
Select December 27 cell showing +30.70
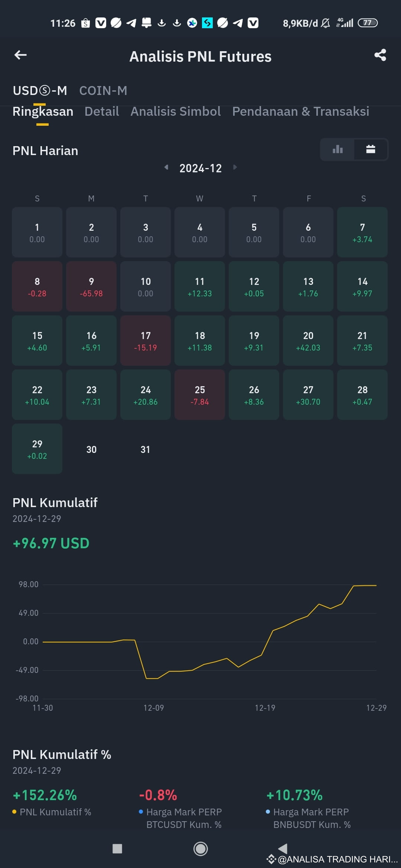[x=308, y=395]
